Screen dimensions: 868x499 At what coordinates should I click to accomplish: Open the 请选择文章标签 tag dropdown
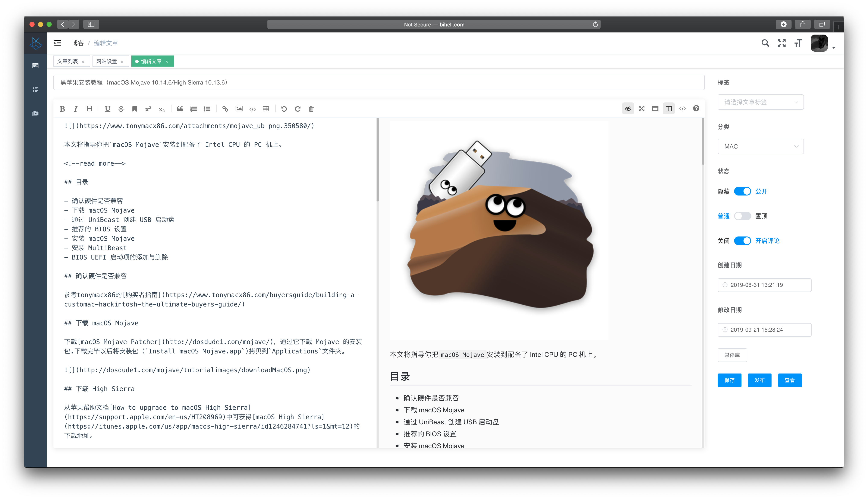pos(760,102)
